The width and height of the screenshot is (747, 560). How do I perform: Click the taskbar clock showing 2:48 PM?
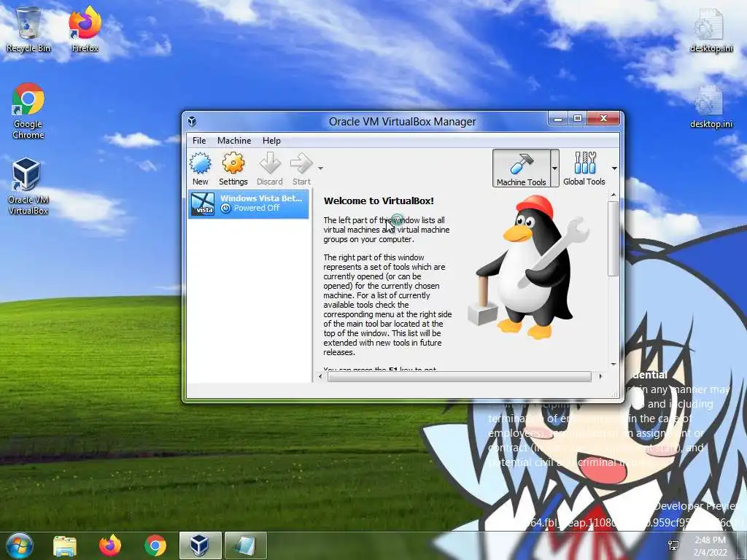[x=710, y=546]
